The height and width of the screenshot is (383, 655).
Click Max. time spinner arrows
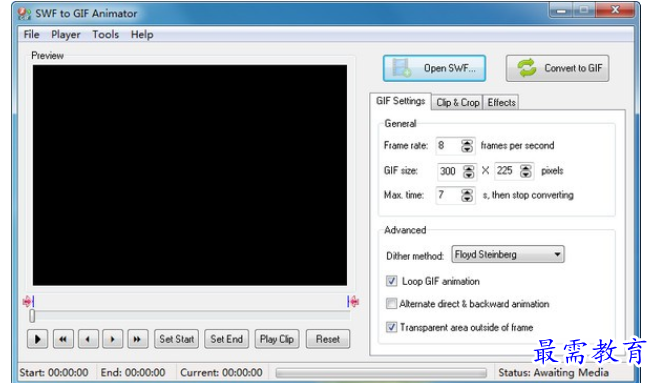(x=467, y=195)
